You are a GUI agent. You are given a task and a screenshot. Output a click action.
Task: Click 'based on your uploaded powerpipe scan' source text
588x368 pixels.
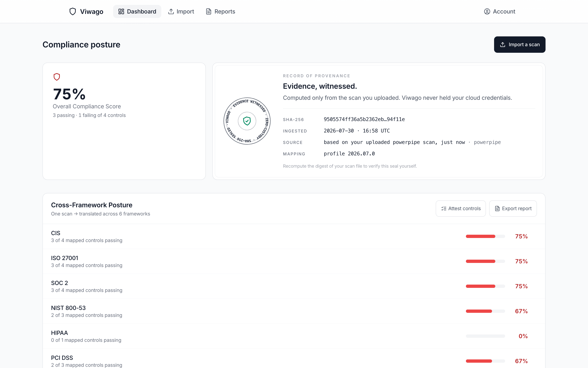[394, 142]
